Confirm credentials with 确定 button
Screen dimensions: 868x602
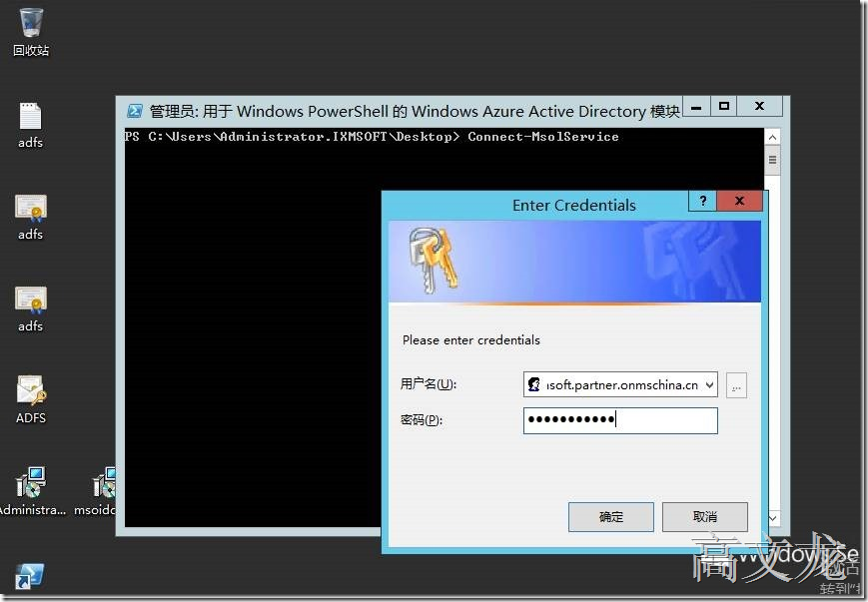[x=611, y=517]
